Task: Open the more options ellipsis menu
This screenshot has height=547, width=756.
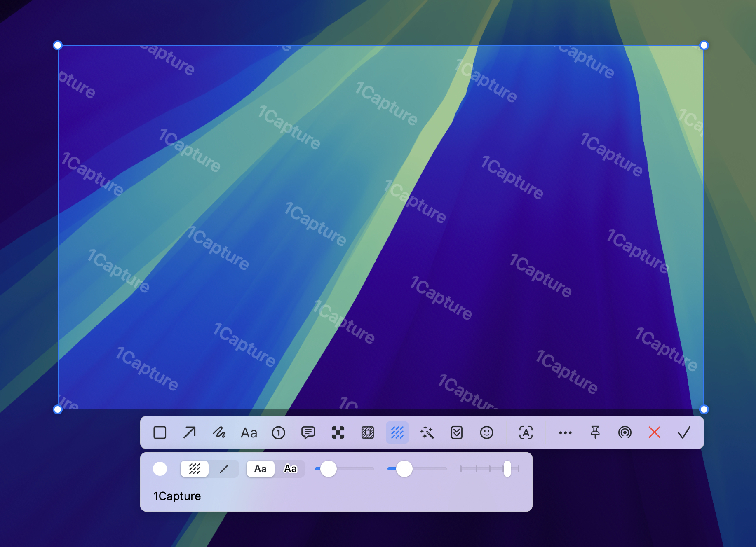Action: [x=565, y=432]
